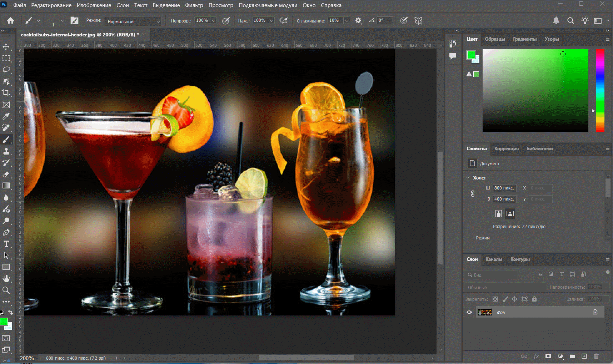
Task: Expand the Непрозр. opacity dropdown arrow
Action: [x=214, y=21]
